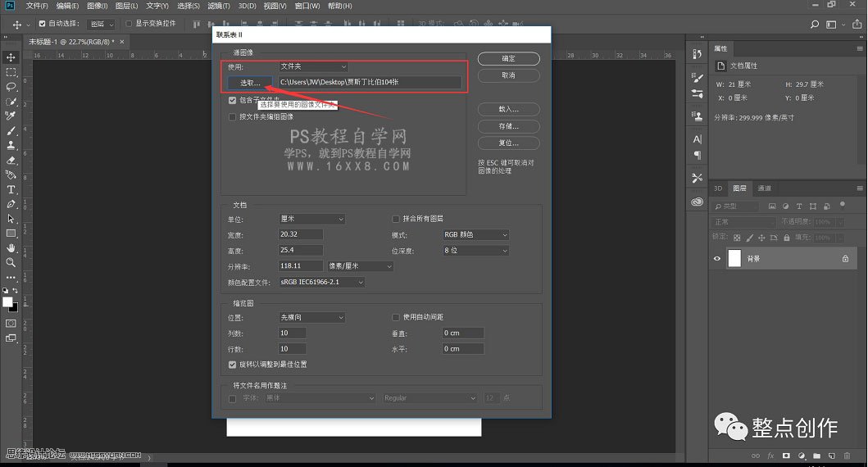Select the Quick Selection tool
Image resolution: width=868 pixels, height=467 pixels.
pyautogui.click(x=11, y=102)
